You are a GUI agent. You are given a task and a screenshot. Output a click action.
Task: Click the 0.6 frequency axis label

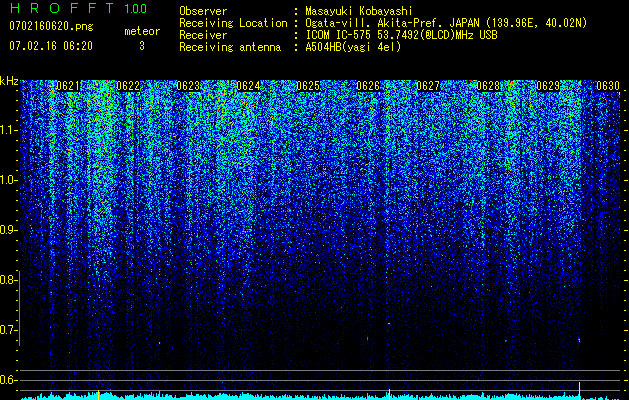[x=7, y=380]
